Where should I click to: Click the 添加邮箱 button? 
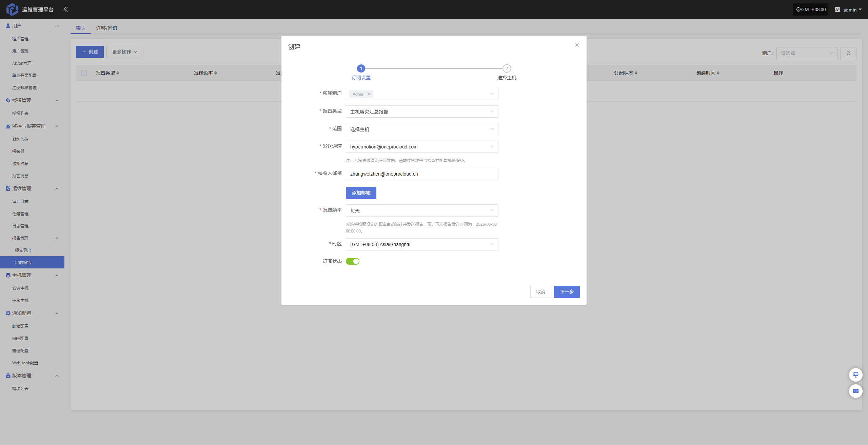click(361, 193)
